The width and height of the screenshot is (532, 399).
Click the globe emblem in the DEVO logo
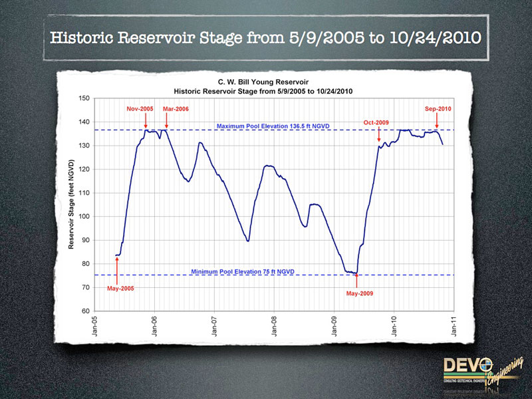point(484,365)
